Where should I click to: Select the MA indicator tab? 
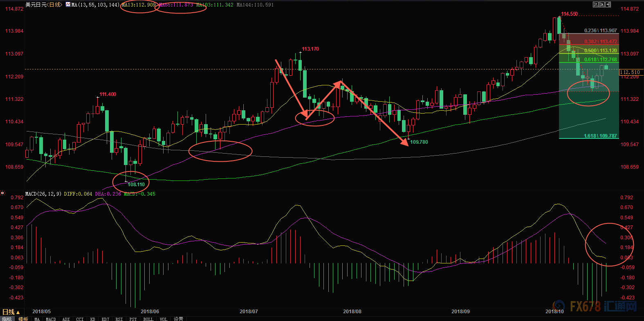click(x=37, y=319)
